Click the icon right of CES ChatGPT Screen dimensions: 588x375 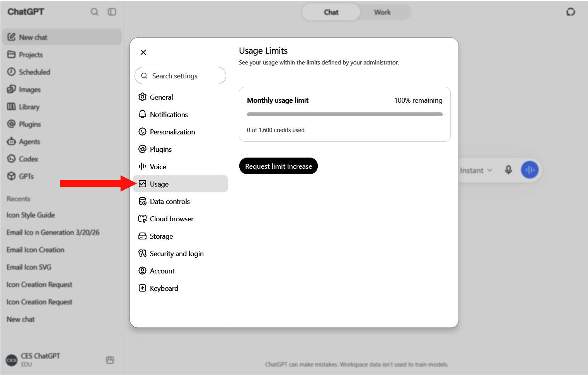point(110,360)
